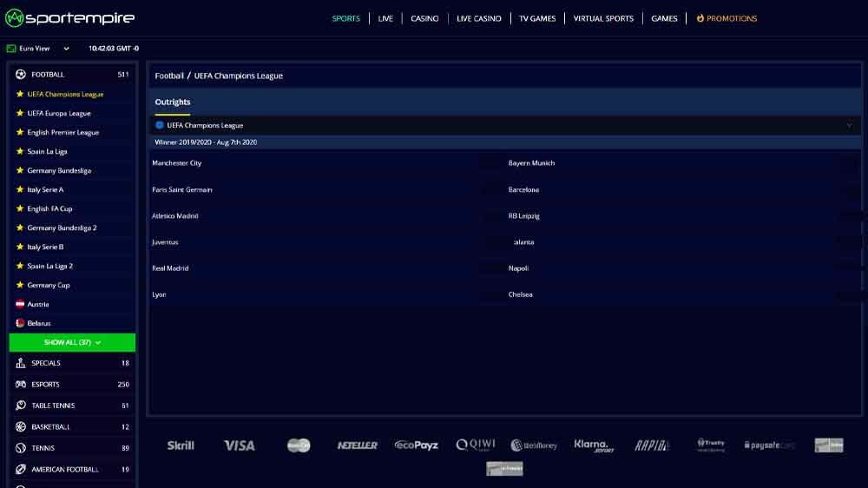Click the Promotions flame icon
868x488 pixels.
point(700,18)
